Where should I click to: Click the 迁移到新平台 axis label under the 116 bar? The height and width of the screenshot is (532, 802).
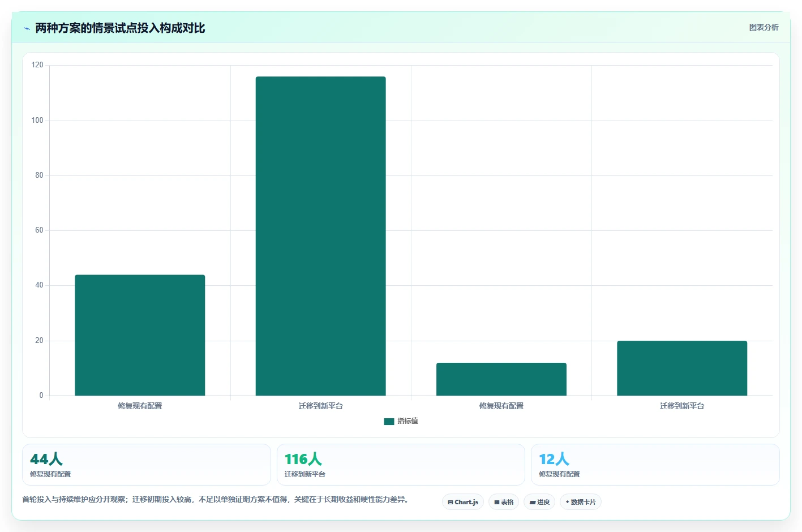pyautogui.click(x=320, y=406)
